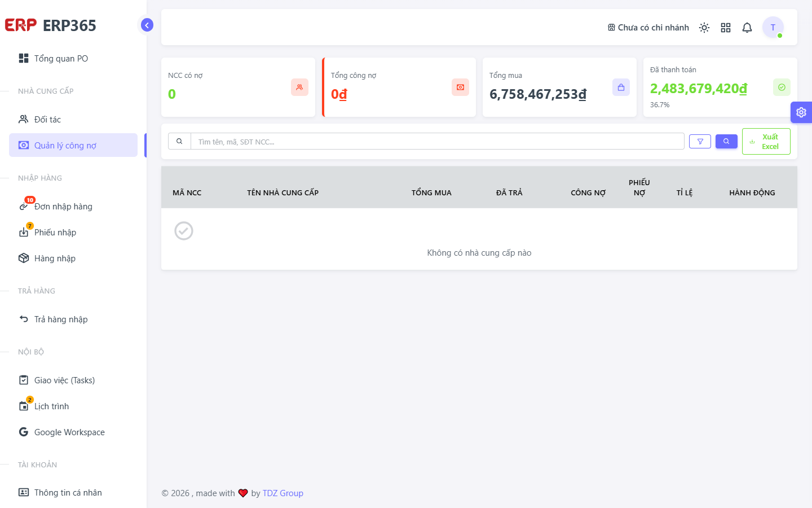Click the red heart icon in the footer

[x=243, y=493]
